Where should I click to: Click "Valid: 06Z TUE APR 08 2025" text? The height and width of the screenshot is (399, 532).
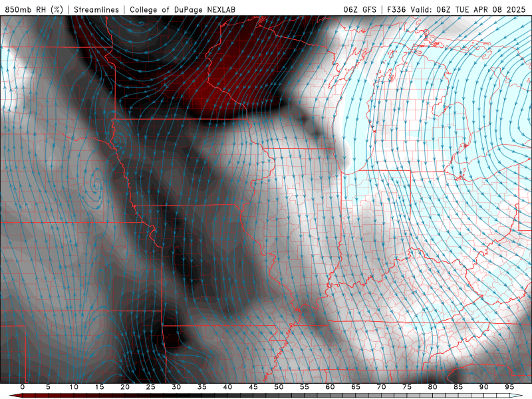468,9
